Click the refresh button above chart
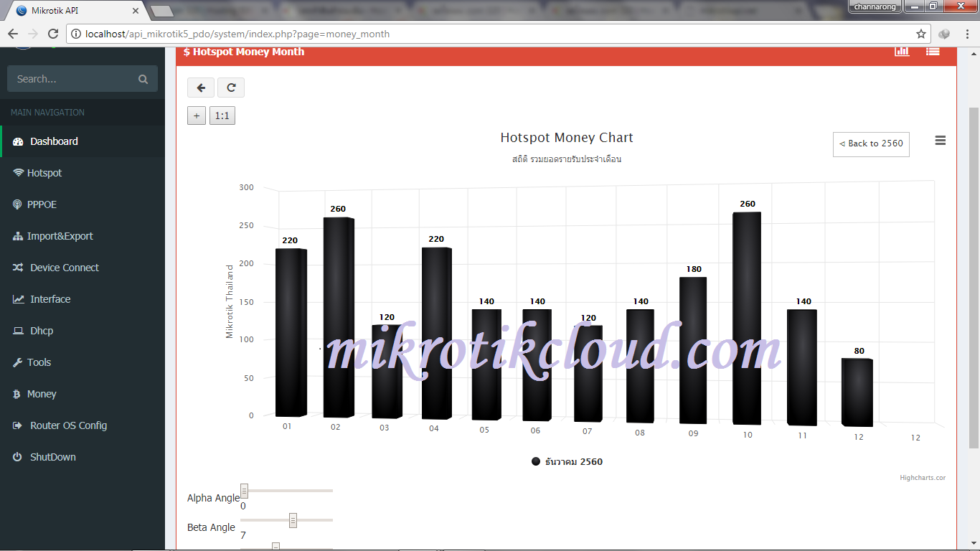The image size is (980, 551). 231,88
